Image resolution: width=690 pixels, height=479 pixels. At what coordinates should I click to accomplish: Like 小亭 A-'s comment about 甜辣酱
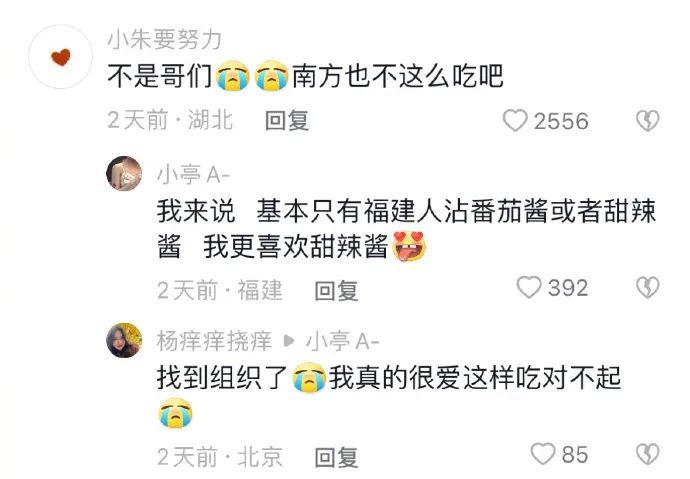click(x=529, y=288)
